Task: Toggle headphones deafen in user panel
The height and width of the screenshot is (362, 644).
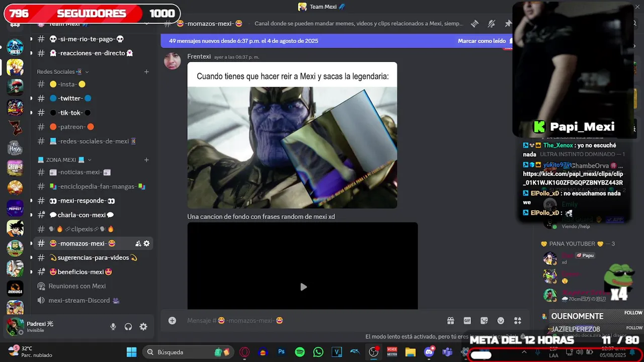Action: point(128,327)
